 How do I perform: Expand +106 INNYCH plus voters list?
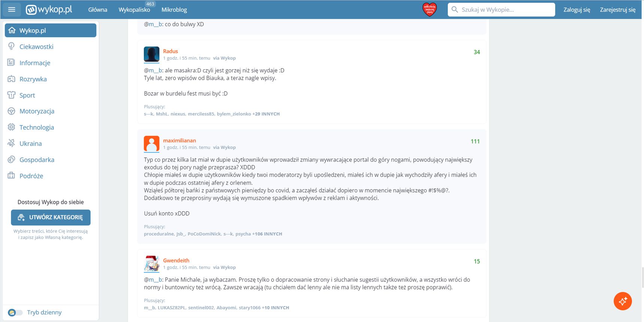[x=267, y=234]
